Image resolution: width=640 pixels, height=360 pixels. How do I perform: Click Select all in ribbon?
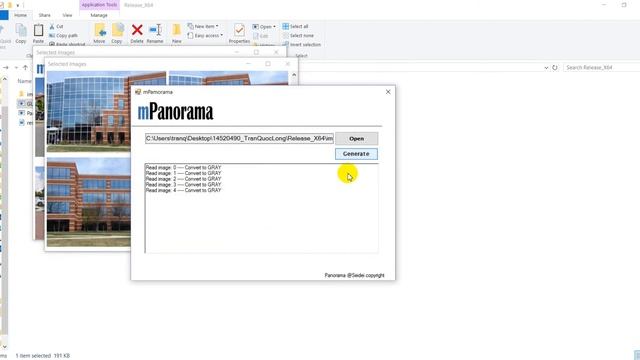[296, 26]
